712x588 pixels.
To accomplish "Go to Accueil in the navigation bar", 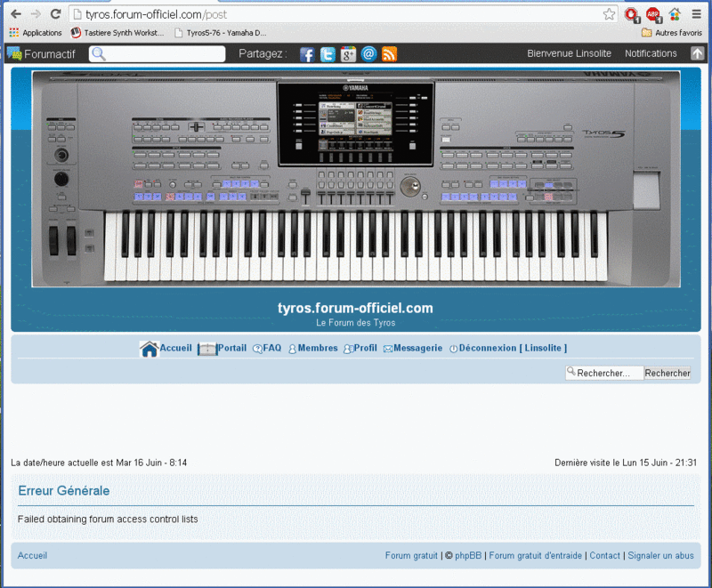I will click(175, 348).
